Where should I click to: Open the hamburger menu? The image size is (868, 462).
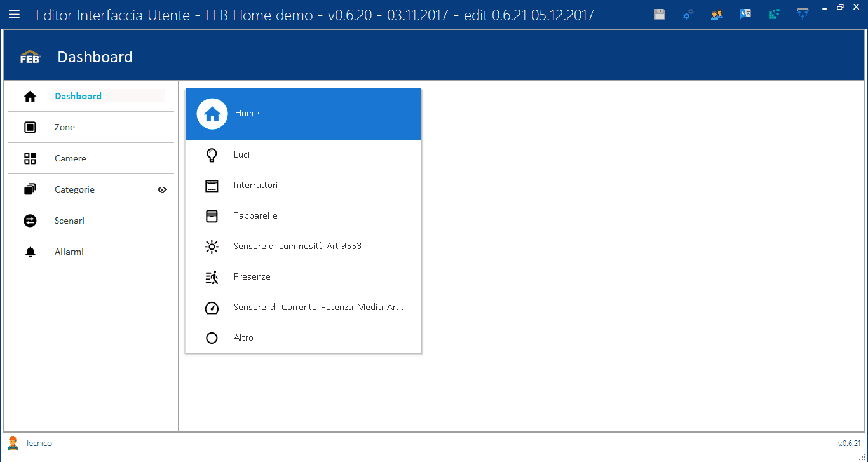click(14, 14)
